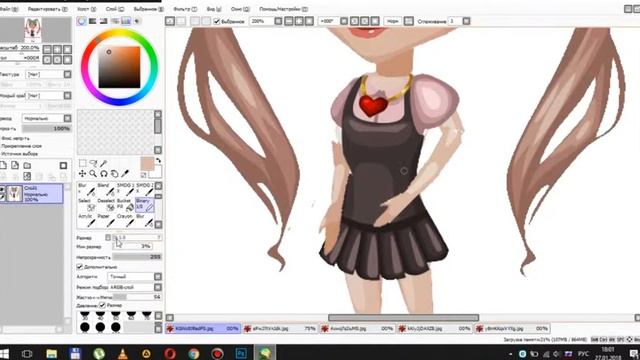Viewport: 640px width, 360px height.
Task: Open the layer blending mode dropdown Нормально
Action: coord(67,118)
